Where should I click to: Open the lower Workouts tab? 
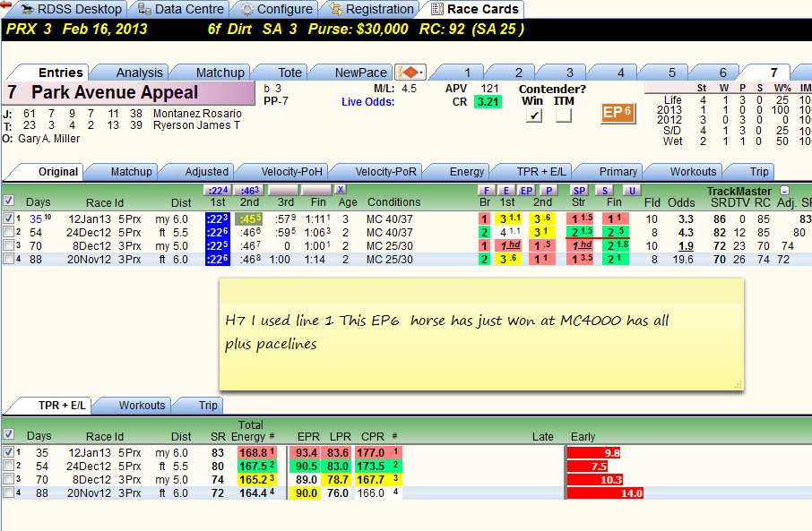click(x=142, y=406)
